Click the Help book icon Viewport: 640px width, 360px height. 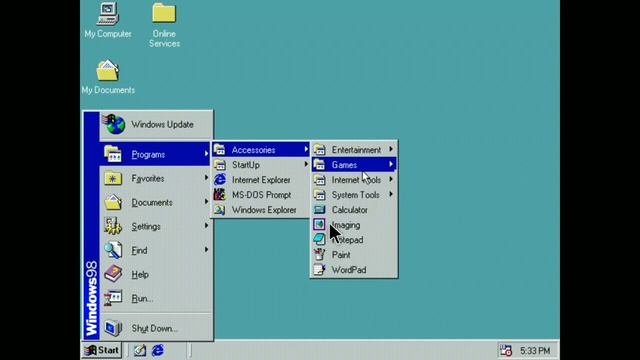click(x=113, y=274)
